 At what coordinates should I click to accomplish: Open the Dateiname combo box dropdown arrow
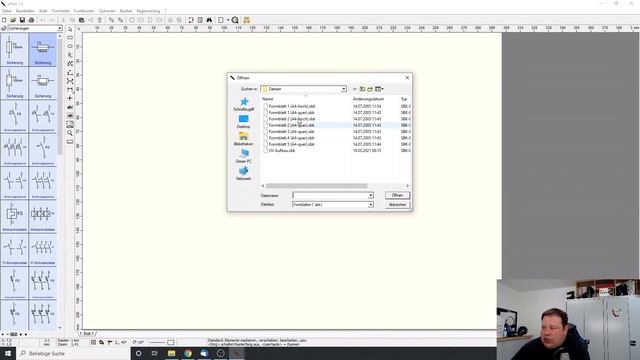click(371, 196)
